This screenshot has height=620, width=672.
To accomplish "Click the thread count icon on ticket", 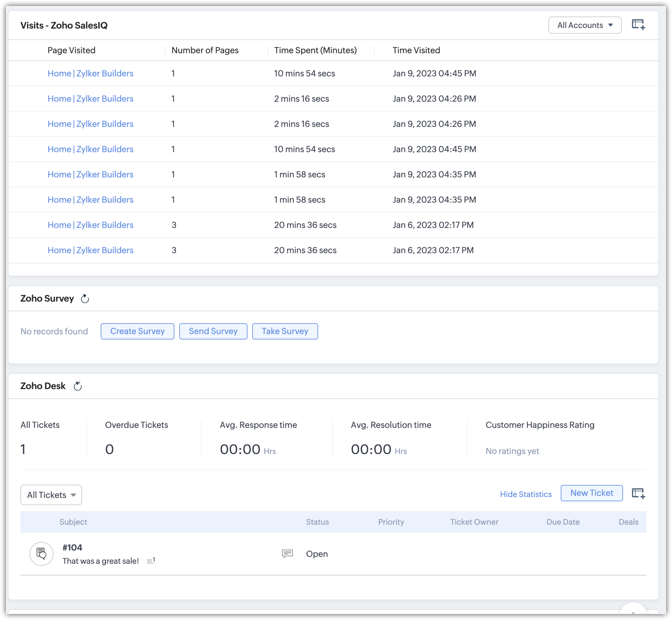I will 151,561.
